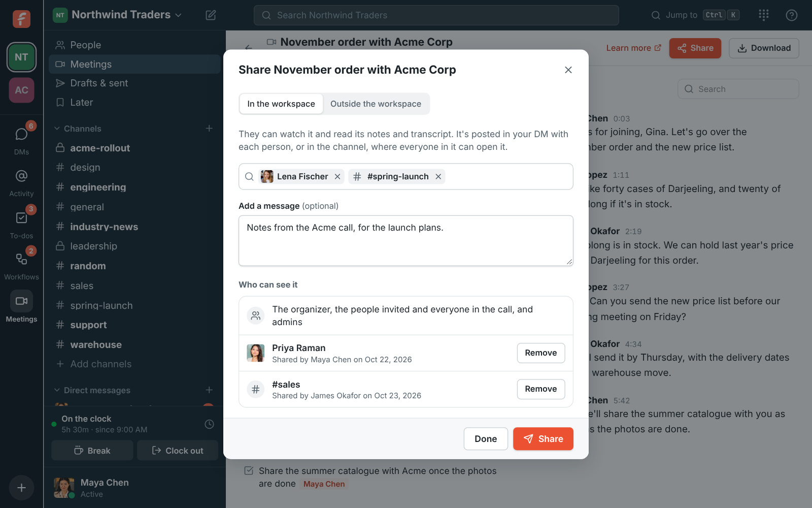Click the Maya Chen assignee tag
The image size is (812, 508).
(324, 484)
